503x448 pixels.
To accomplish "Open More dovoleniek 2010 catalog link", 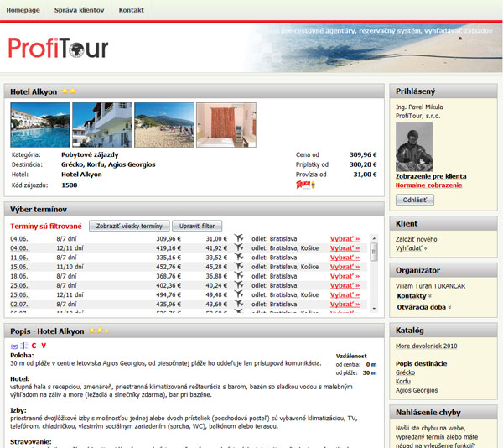I will tap(427, 346).
